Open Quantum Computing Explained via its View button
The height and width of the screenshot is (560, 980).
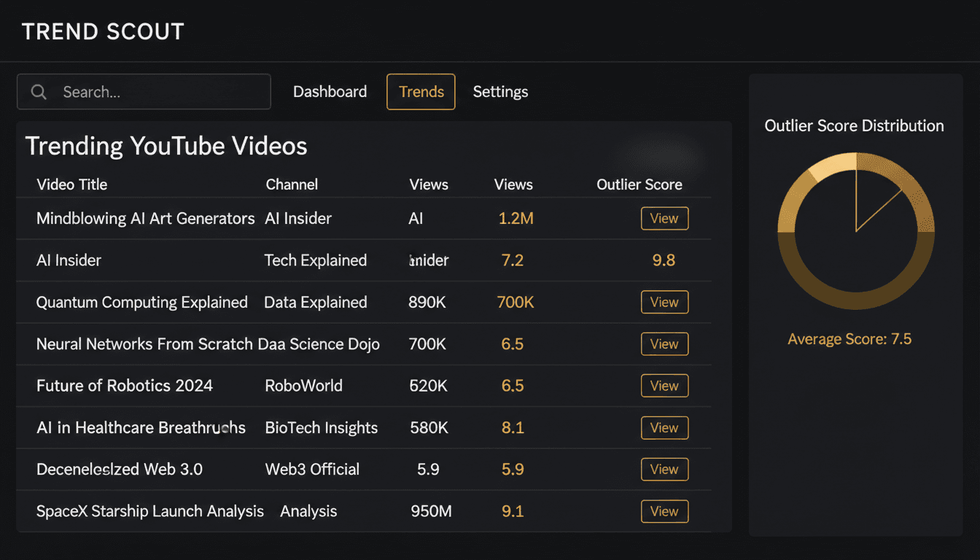point(664,302)
